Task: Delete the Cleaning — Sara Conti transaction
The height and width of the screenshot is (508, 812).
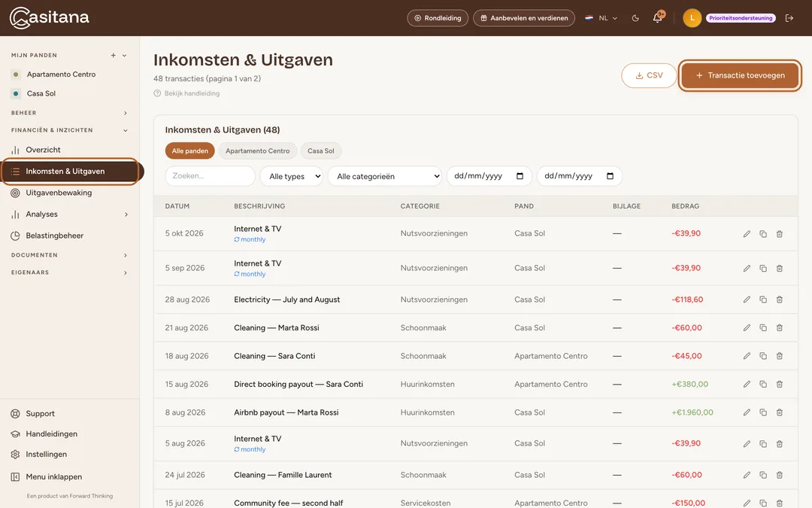Action: pyautogui.click(x=780, y=356)
